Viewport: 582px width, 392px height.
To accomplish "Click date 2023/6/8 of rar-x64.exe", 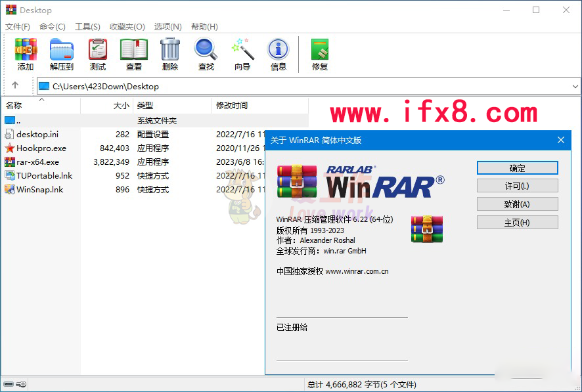I will (235, 162).
